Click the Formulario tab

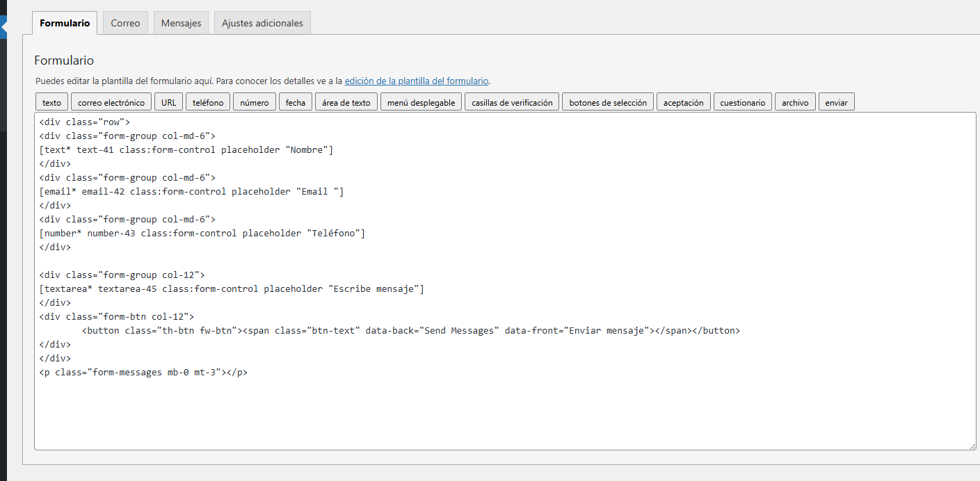click(x=65, y=23)
